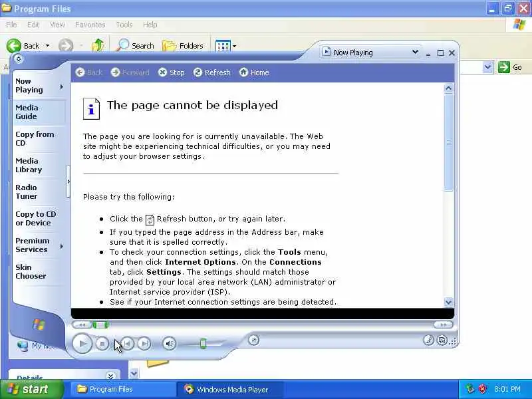This screenshot has width=532, height=399.
Task: Minimize the Windows Media Player window
Action: coord(428,53)
